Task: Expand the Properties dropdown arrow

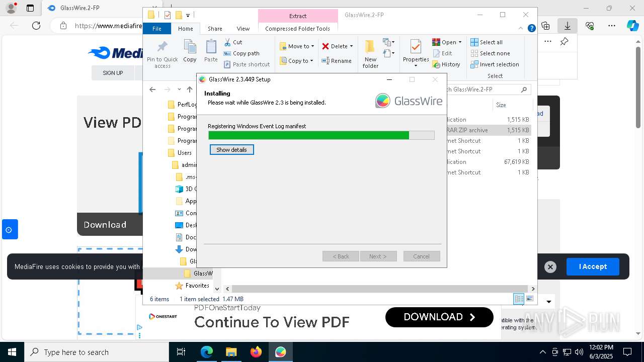Action: [x=416, y=66]
